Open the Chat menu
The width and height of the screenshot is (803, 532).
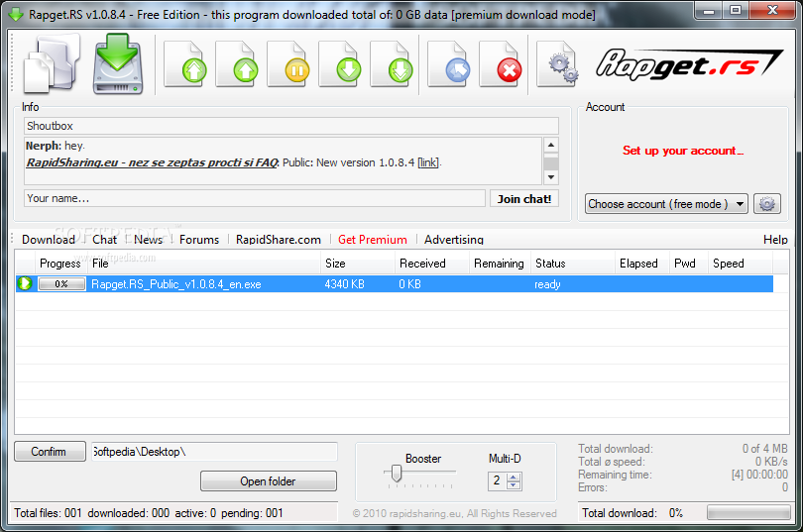[x=104, y=240]
